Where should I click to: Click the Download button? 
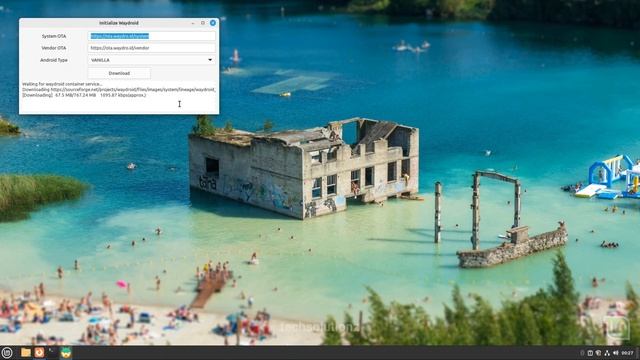tap(119, 73)
